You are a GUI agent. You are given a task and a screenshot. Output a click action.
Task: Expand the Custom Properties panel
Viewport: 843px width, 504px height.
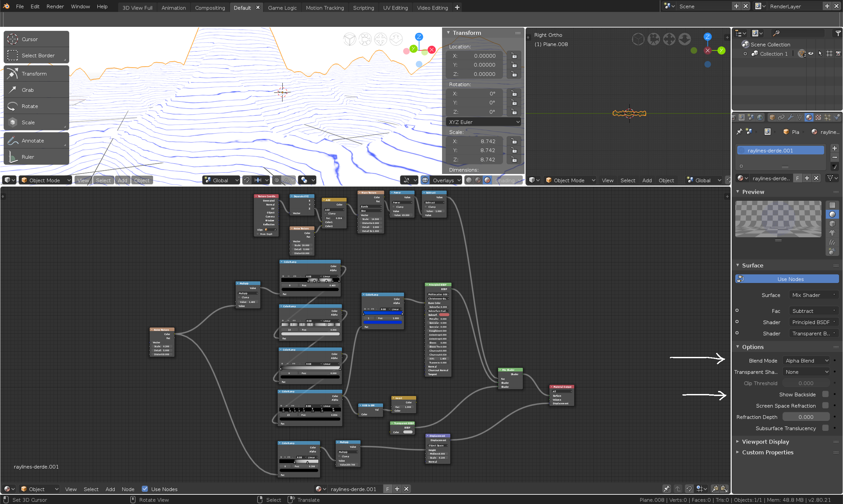click(767, 452)
